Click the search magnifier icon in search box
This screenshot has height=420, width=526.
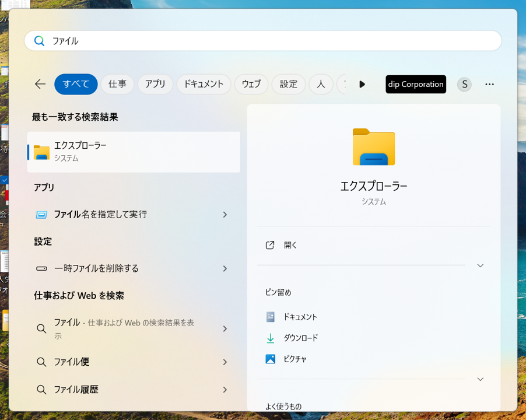click(x=39, y=41)
